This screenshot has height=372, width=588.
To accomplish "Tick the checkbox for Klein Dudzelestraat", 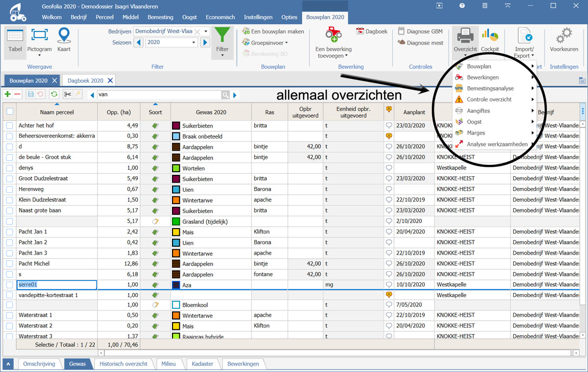I will click(10, 200).
